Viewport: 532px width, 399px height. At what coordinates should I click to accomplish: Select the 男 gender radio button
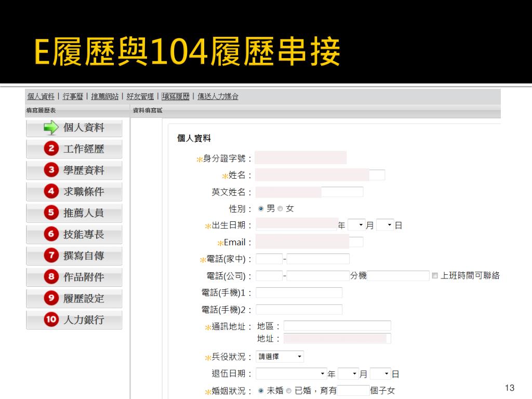click(261, 209)
